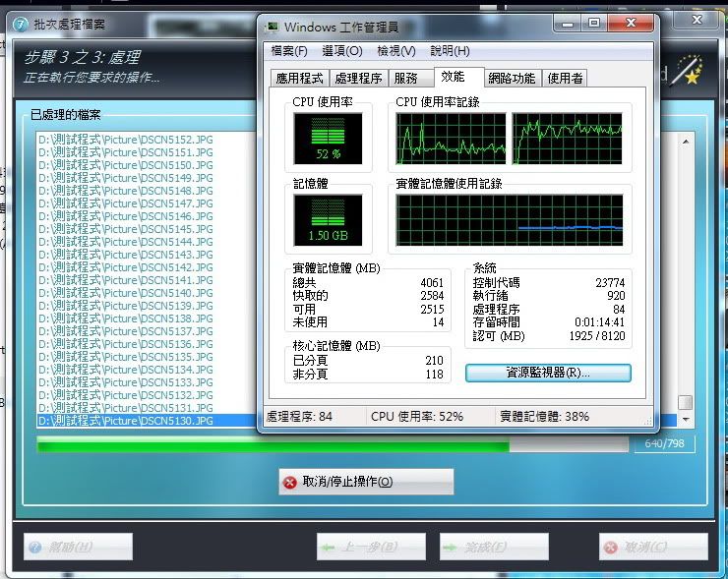The height and width of the screenshot is (579, 728).
Task: Open the 檢視(V) menu
Action: tap(396, 51)
